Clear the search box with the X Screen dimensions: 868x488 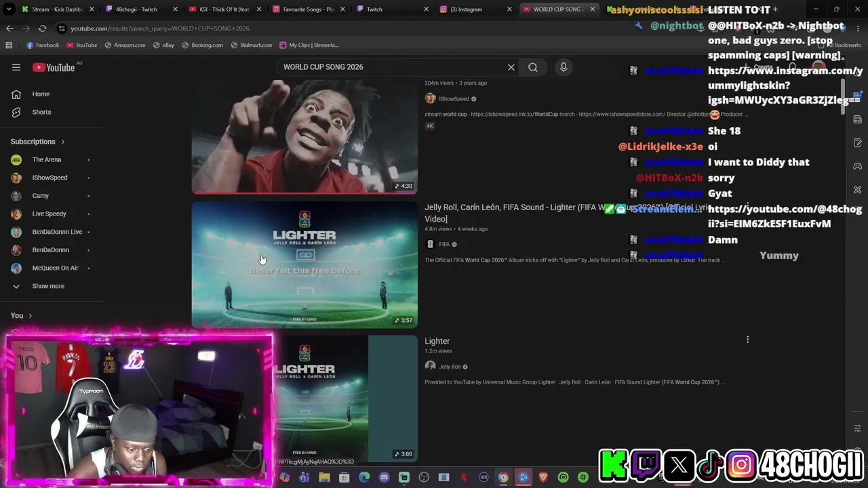(511, 67)
